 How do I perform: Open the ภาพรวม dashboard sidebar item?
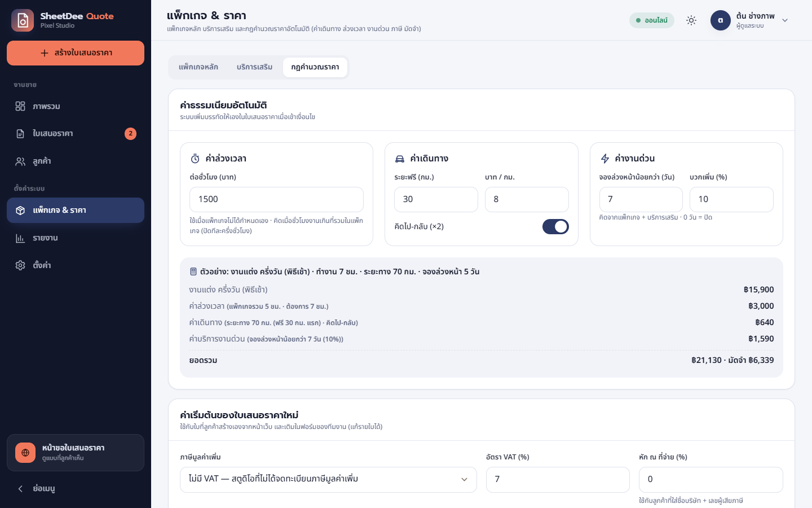(x=76, y=106)
